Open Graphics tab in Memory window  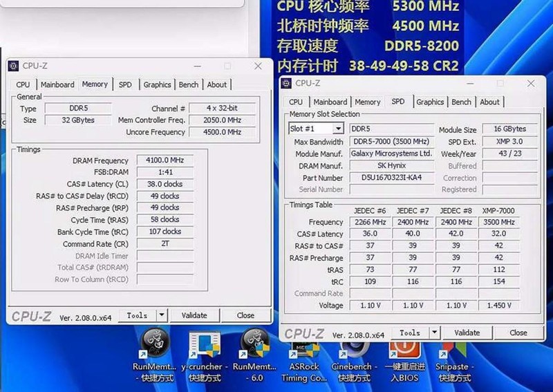[158, 84]
